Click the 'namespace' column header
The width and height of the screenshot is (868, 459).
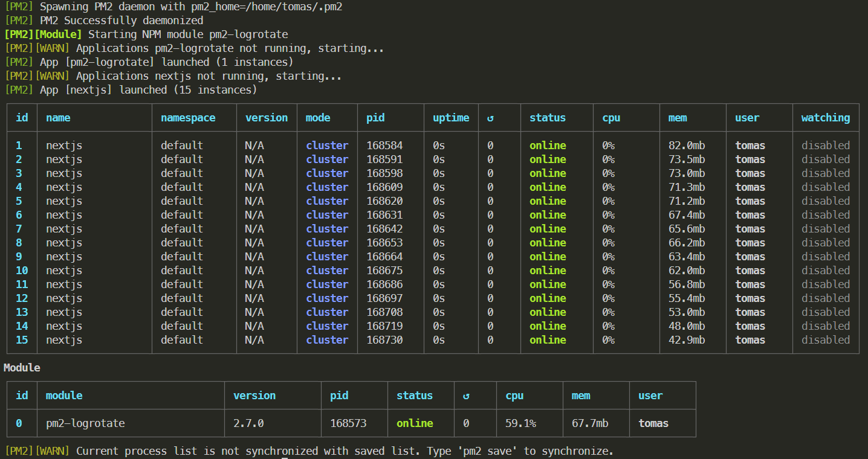point(188,118)
